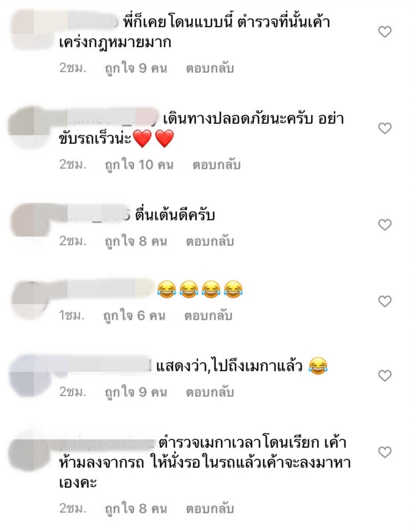Reply to the เดินทางปลอดภัย comment
Screen dimensions: 416x532
[216, 165]
